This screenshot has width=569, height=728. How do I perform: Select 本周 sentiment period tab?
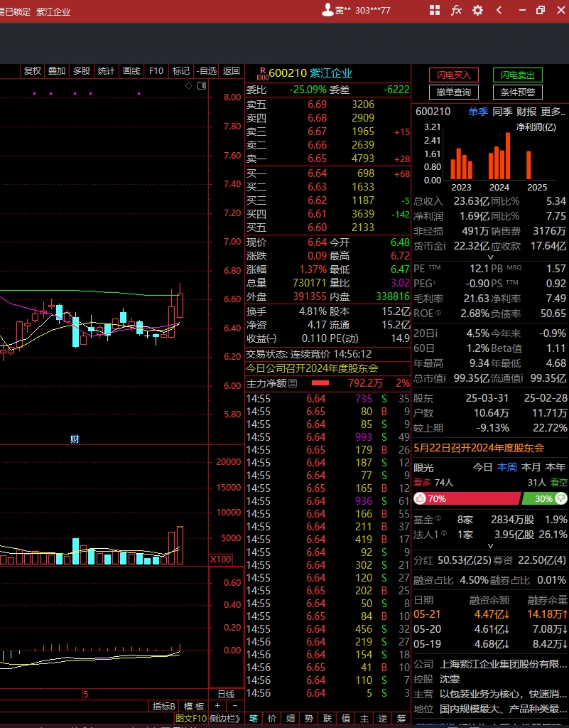pos(507,467)
